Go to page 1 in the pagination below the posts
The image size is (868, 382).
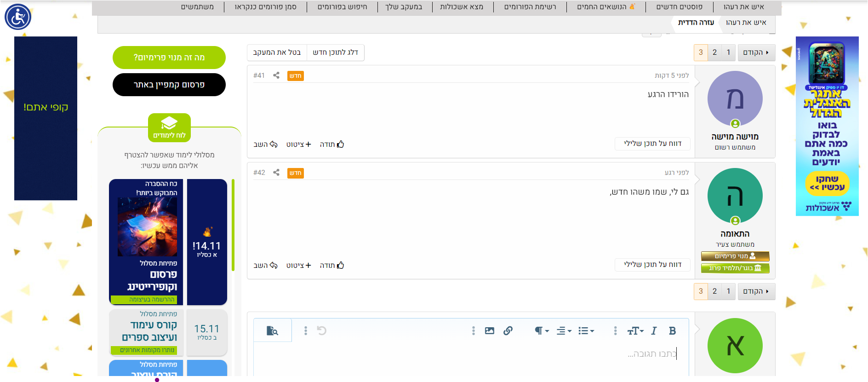point(728,291)
